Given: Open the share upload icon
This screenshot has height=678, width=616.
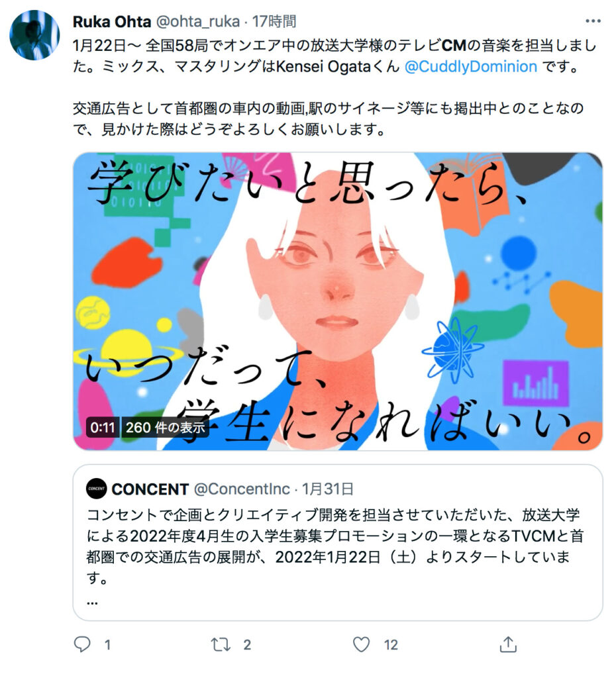Looking at the screenshot, I should click(508, 644).
